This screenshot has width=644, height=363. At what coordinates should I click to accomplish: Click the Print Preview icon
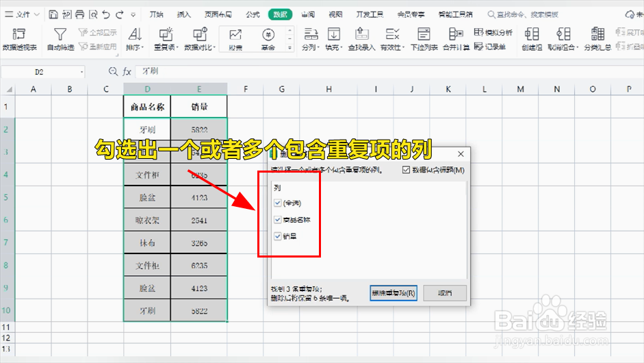point(93,15)
